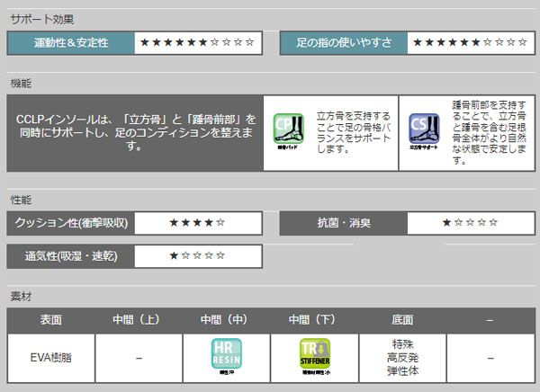Image resolution: width=540 pixels, height=392 pixels.
Task: Click the 特殊高反発弾性体 cell
Action: 402,357
